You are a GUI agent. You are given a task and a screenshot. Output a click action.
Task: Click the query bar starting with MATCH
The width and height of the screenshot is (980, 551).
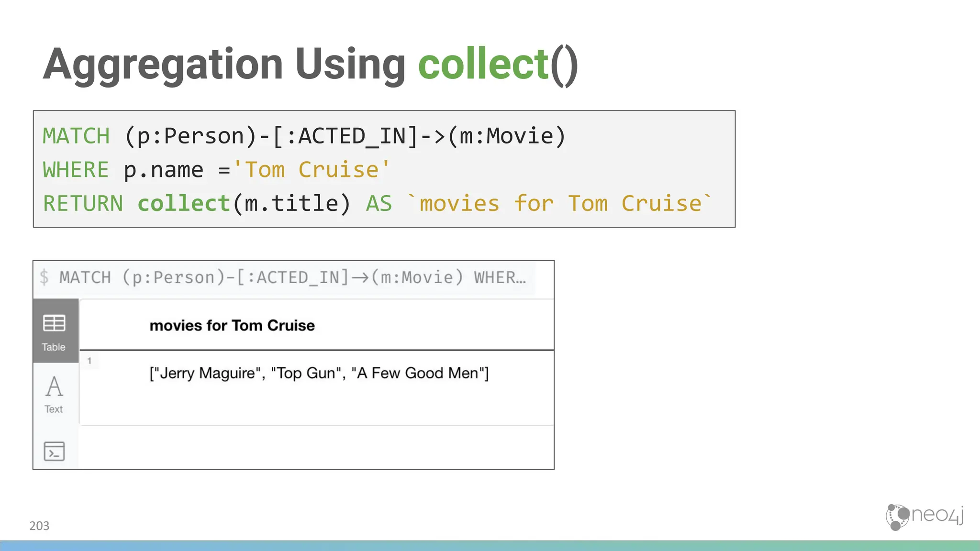coord(293,277)
